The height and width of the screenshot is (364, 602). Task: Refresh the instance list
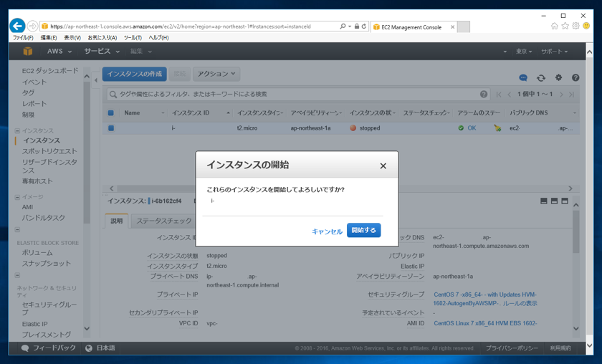point(541,77)
